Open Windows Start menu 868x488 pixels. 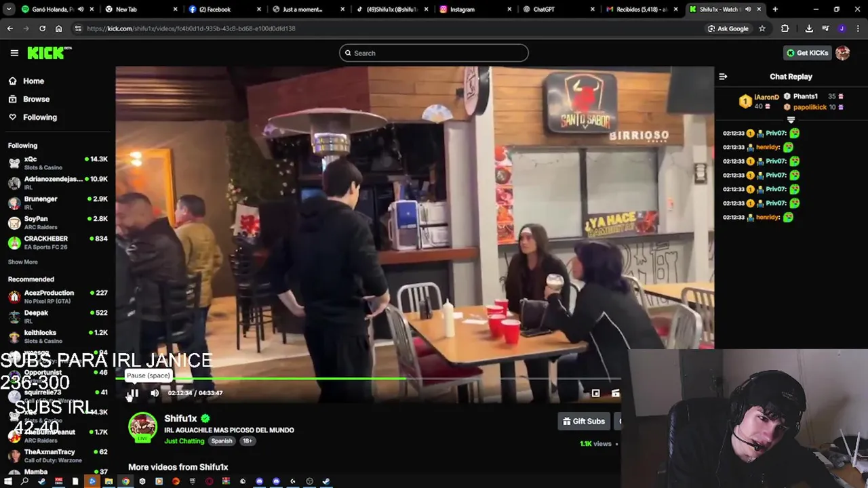[8, 481]
